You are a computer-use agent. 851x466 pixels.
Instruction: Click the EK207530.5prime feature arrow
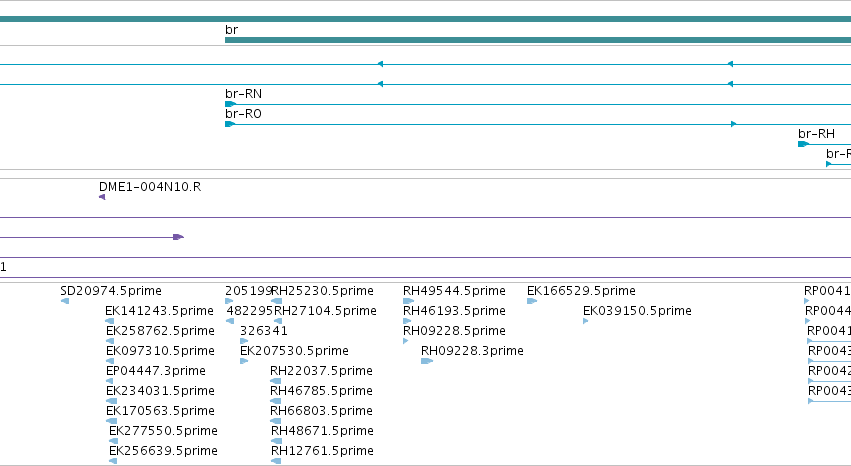click(244, 361)
